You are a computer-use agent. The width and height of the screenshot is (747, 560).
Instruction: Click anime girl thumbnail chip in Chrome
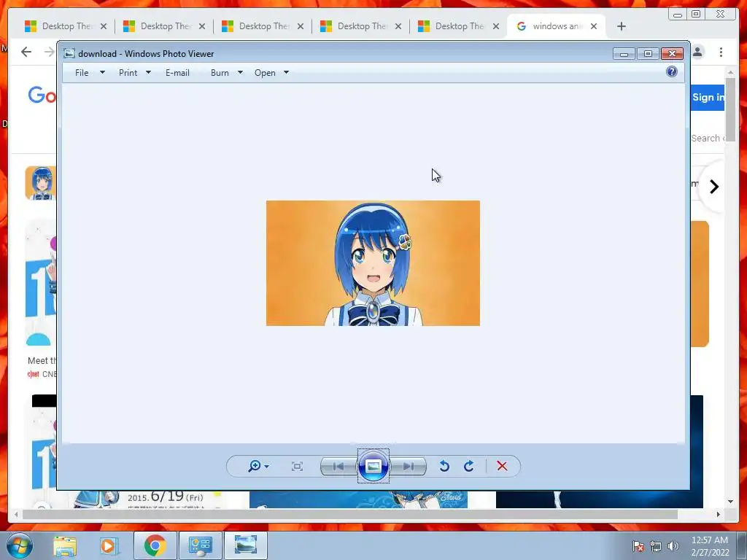41,183
